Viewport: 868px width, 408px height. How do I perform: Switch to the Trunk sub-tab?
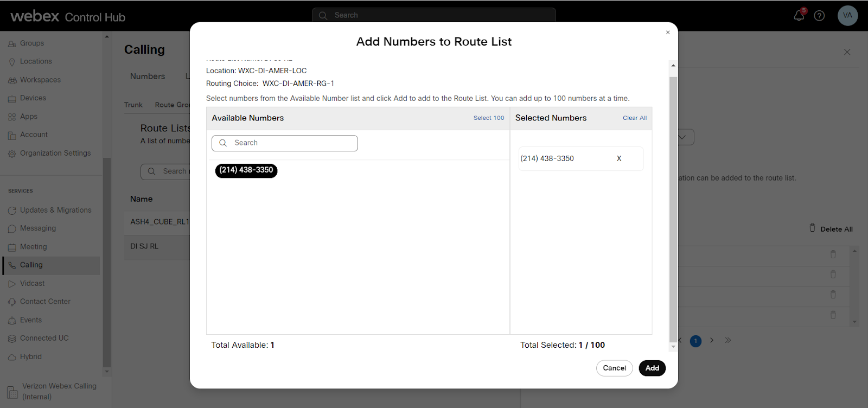(x=133, y=105)
